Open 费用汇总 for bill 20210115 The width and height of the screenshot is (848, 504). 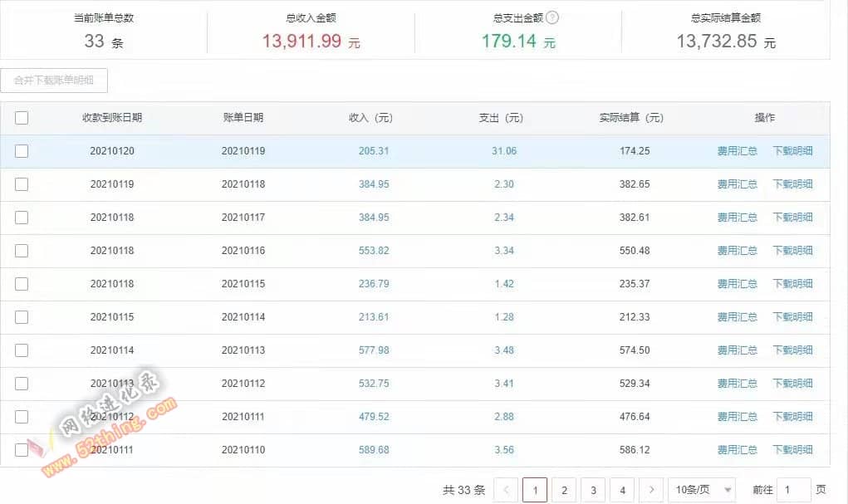click(x=737, y=284)
